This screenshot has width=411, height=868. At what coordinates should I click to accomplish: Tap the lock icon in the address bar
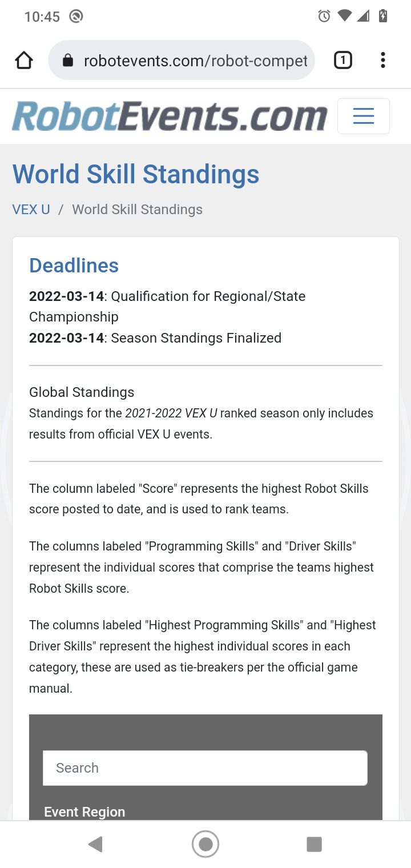pos(67,61)
